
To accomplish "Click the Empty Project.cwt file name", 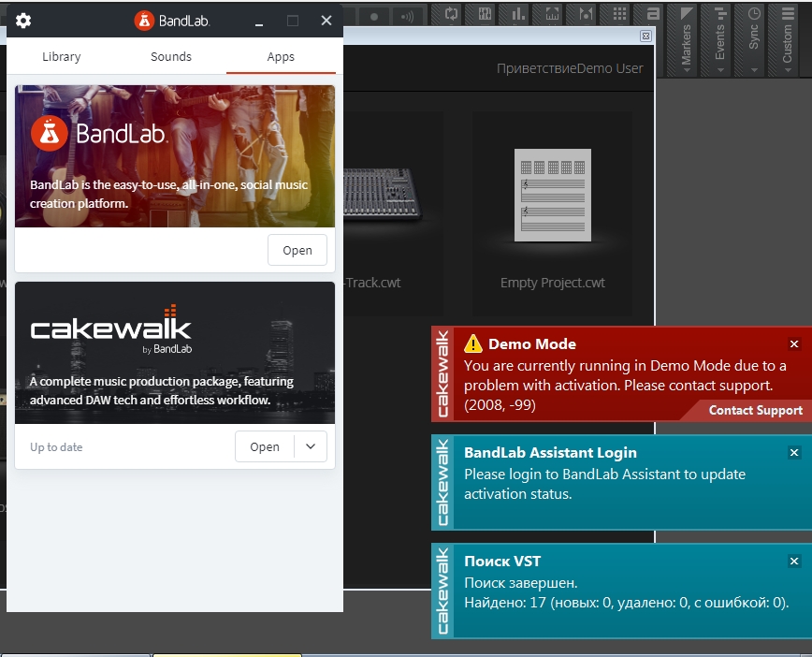I will coord(553,283).
